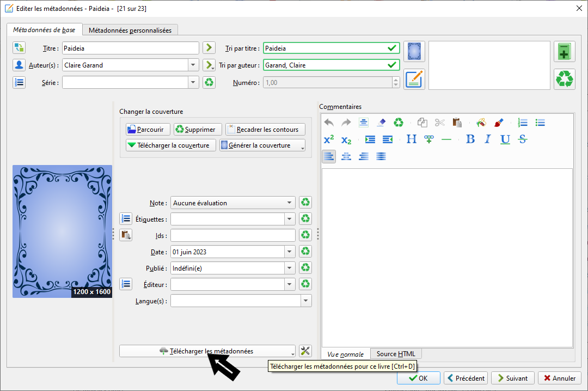Apply subscript formatting

coord(346,139)
